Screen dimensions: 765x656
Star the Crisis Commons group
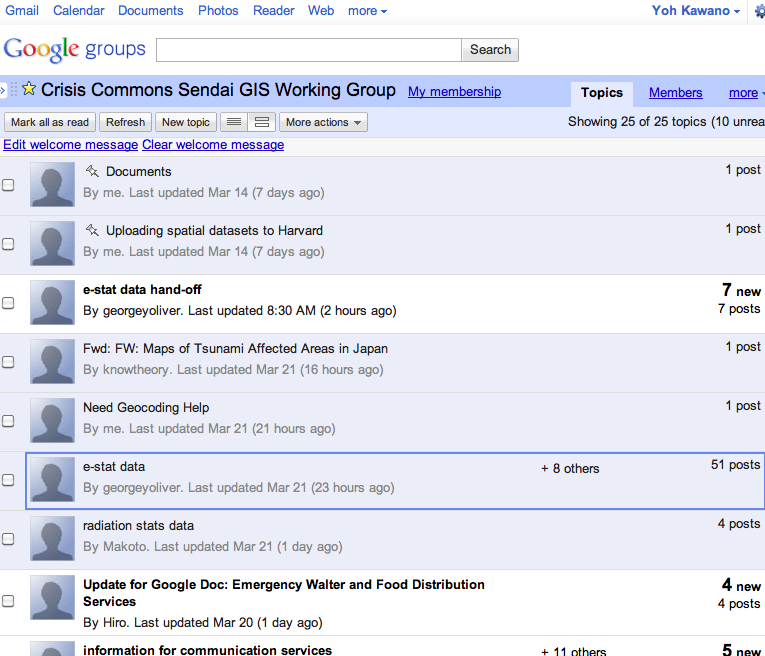pos(29,89)
